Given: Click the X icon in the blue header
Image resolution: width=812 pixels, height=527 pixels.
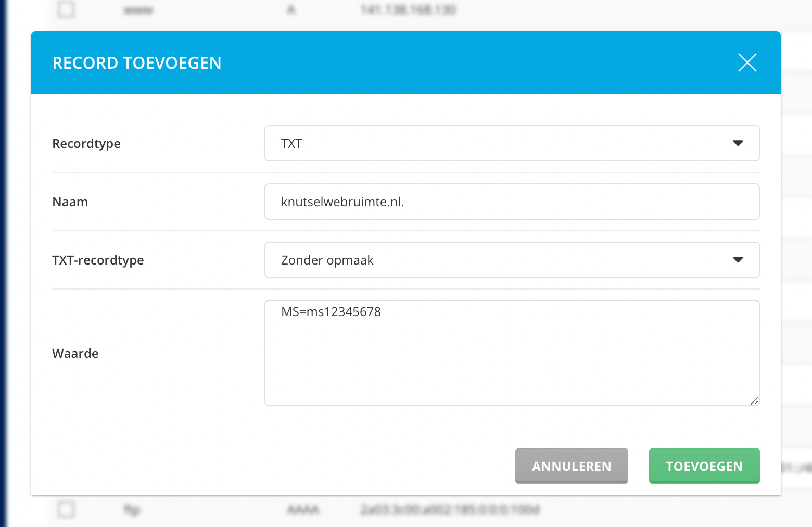Looking at the screenshot, I should coord(747,62).
